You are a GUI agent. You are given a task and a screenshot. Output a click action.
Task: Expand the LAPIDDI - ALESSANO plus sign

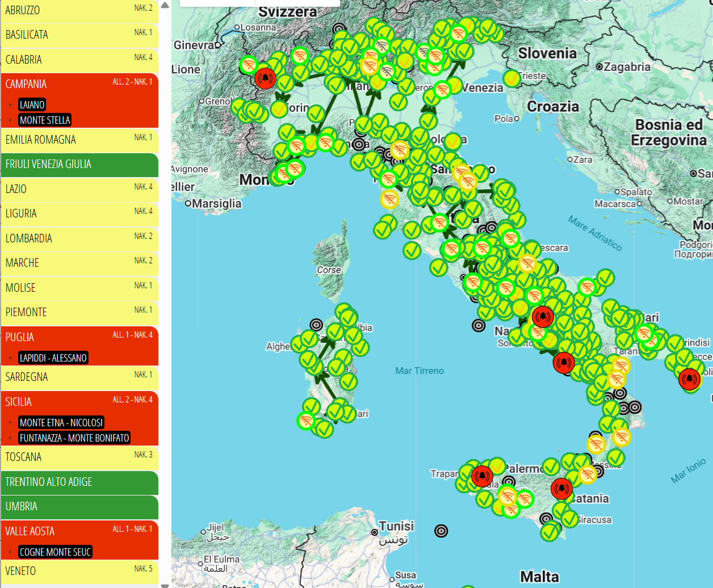10,358
